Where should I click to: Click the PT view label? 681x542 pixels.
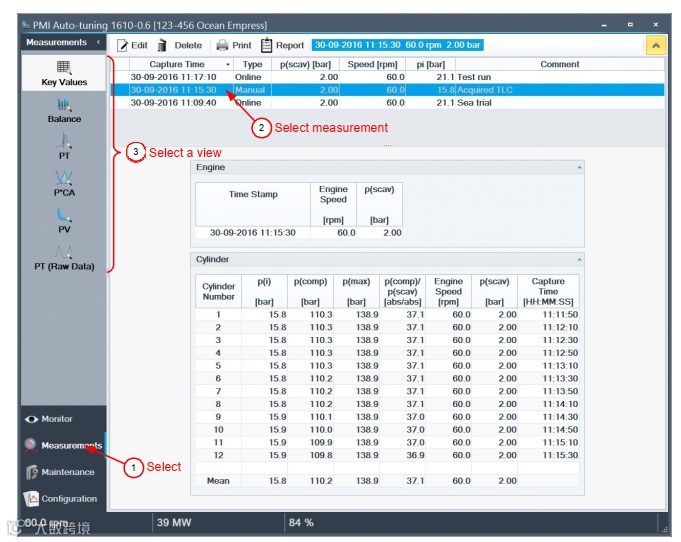pyautogui.click(x=64, y=156)
